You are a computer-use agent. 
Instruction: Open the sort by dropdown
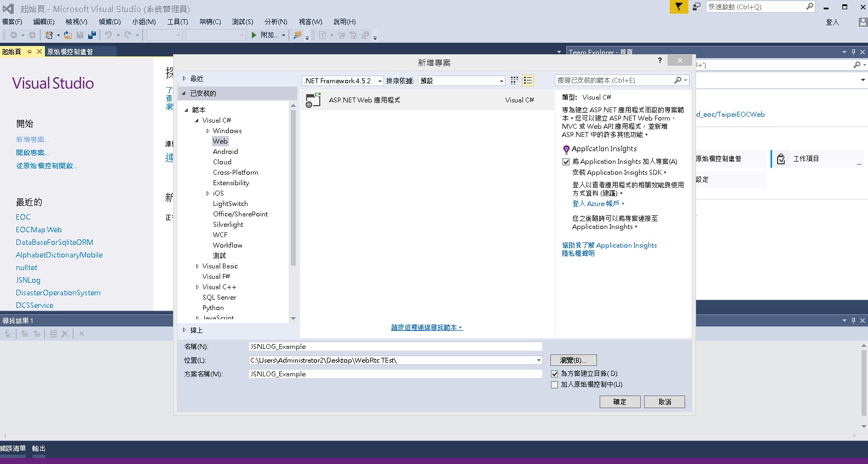[x=462, y=81]
